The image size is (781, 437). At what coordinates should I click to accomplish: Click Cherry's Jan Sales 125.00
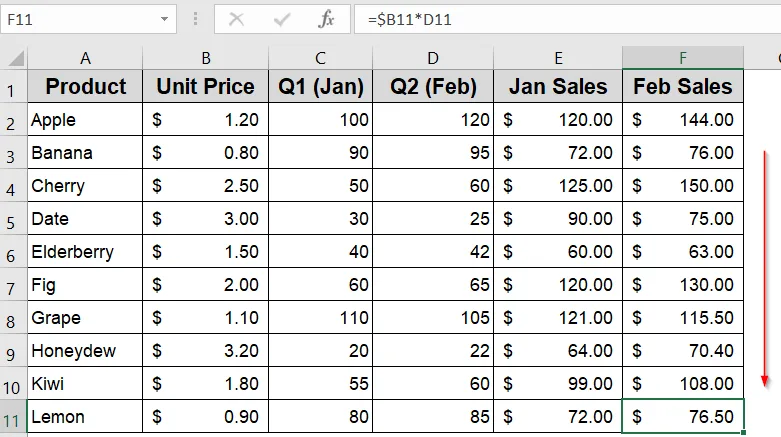[558, 185]
